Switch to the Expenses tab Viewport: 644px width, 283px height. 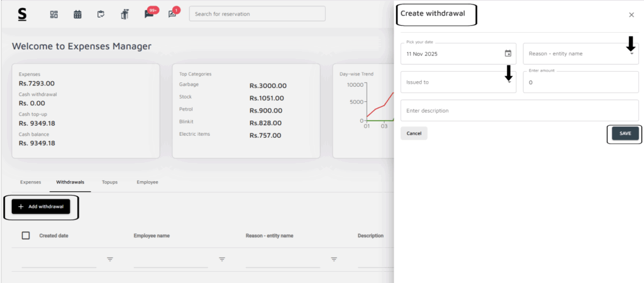(30, 182)
